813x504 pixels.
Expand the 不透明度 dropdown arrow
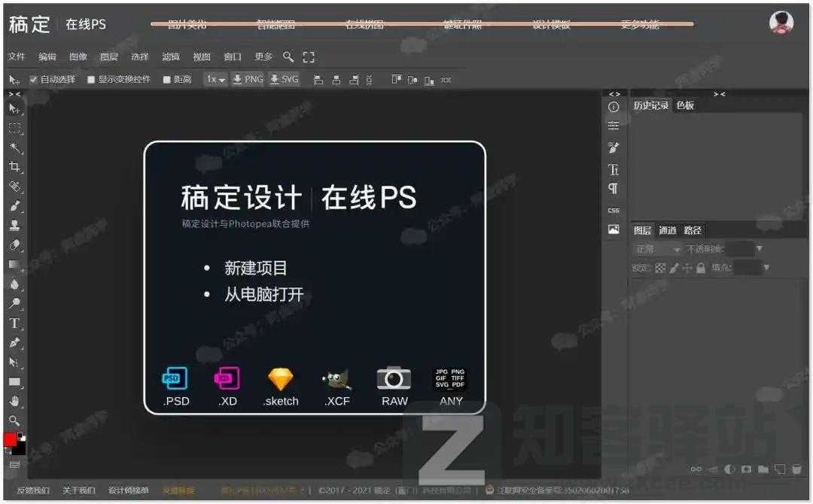pos(760,249)
